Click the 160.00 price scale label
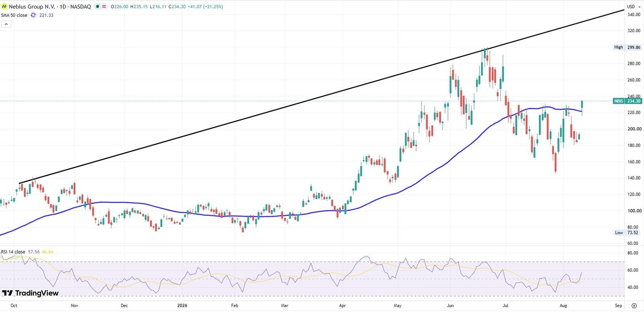644x312 pixels. (x=634, y=162)
